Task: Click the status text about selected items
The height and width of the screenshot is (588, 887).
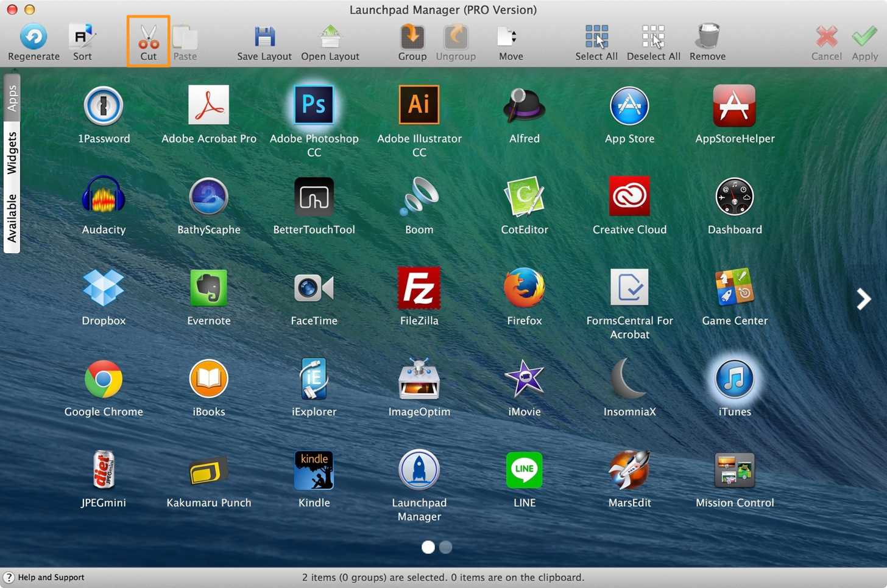Action: point(443,577)
